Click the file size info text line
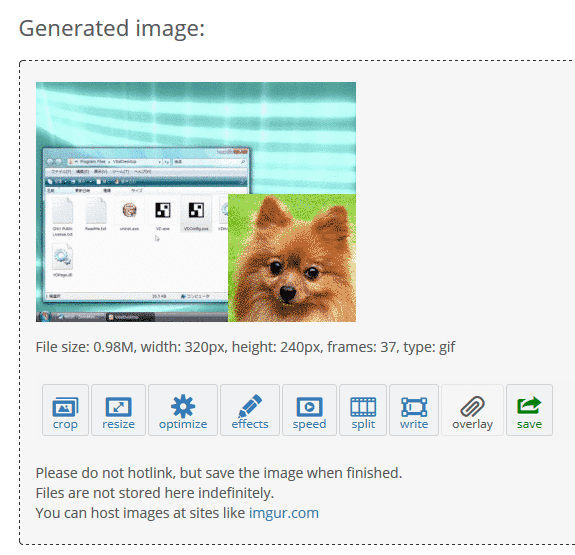The height and width of the screenshot is (555, 575). click(245, 347)
